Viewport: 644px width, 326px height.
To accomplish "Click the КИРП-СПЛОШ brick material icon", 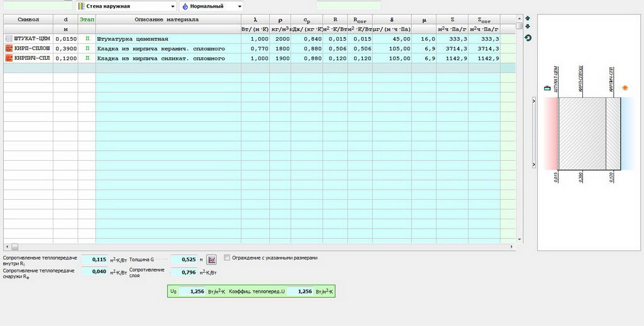I will [8, 48].
